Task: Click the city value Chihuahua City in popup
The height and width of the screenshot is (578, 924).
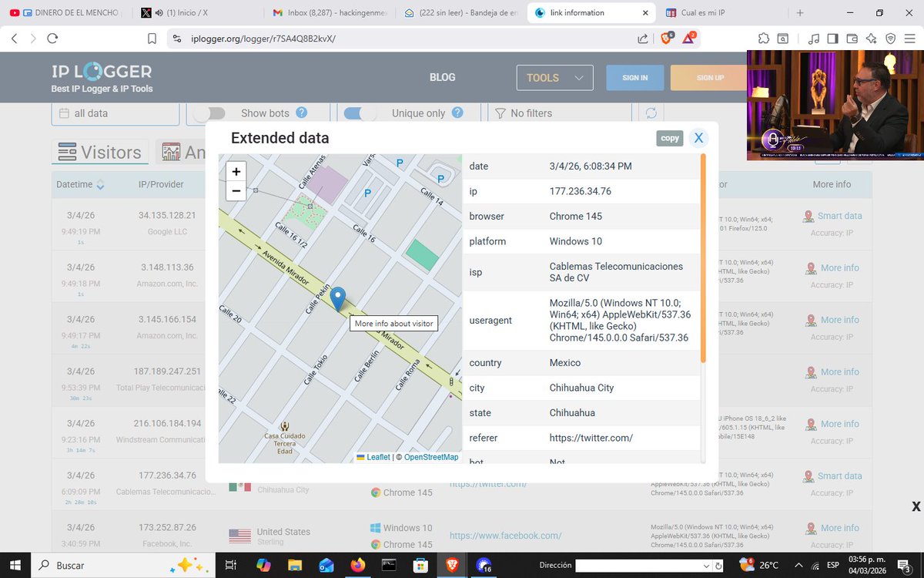Action: click(581, 388)
